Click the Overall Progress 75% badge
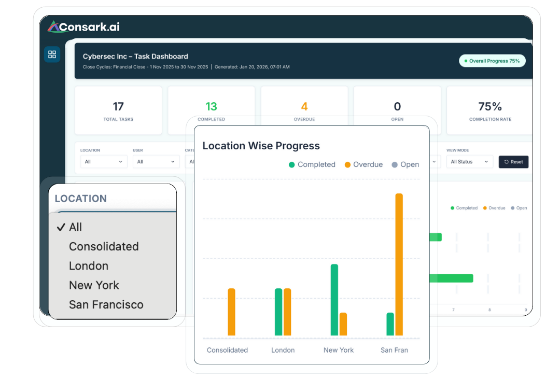The image size is (560, 392). click(492, 61)
